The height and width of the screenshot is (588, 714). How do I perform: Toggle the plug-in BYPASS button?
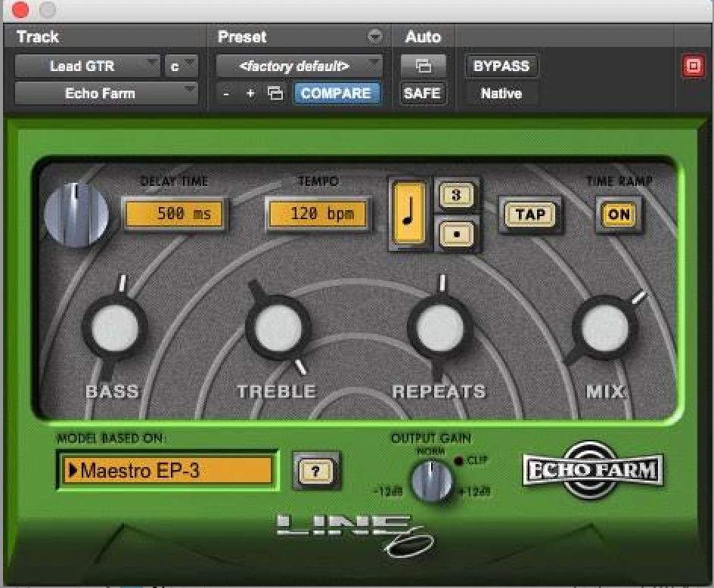[501, 67]
